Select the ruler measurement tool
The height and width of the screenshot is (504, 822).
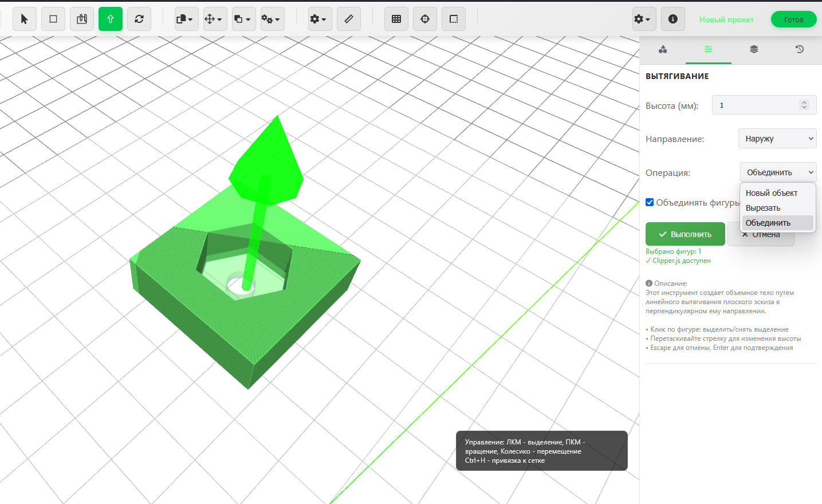pyautogui.click(x=349, y=19)
